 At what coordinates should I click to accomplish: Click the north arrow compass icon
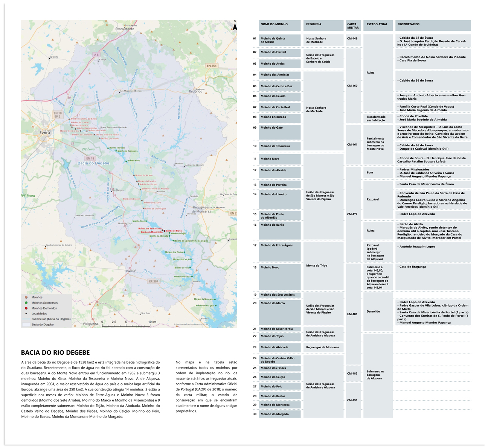(x=235, y=26)
